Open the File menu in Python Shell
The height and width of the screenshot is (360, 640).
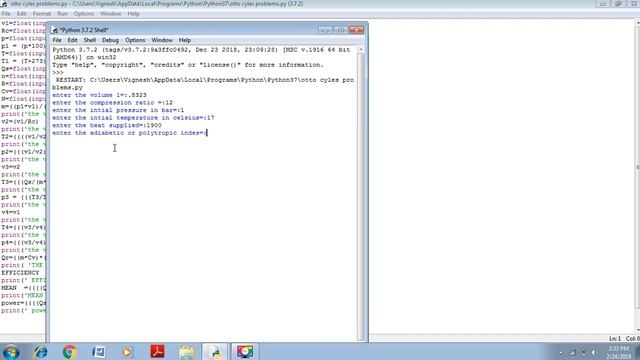[x=57, y=40]
